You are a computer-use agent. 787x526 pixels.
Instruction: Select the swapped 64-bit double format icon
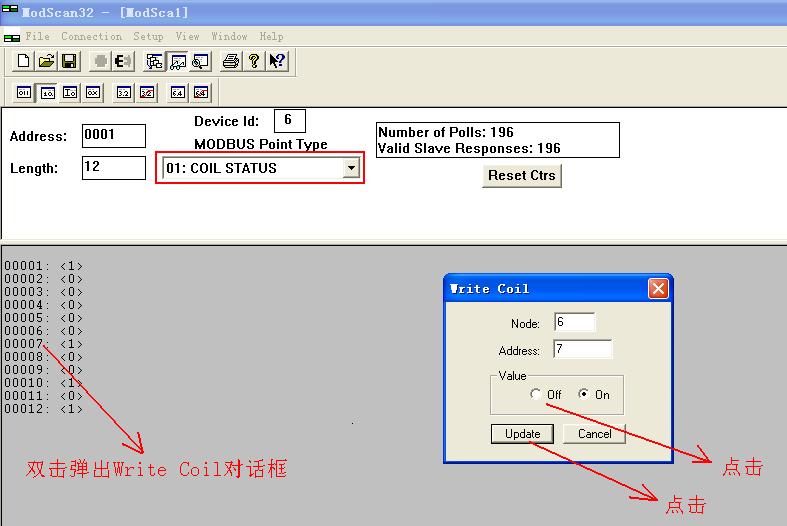coord(201,92)
